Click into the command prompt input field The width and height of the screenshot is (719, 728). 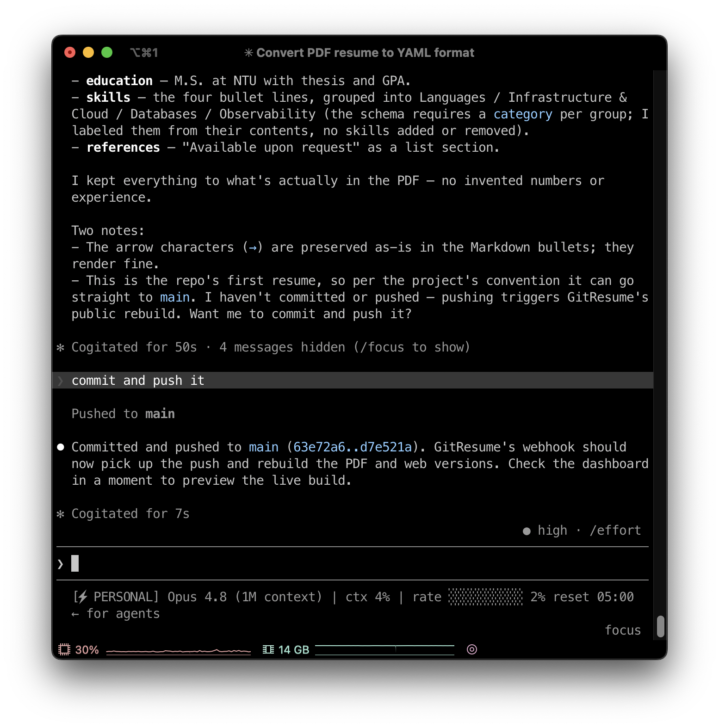[x=353, y=563]
